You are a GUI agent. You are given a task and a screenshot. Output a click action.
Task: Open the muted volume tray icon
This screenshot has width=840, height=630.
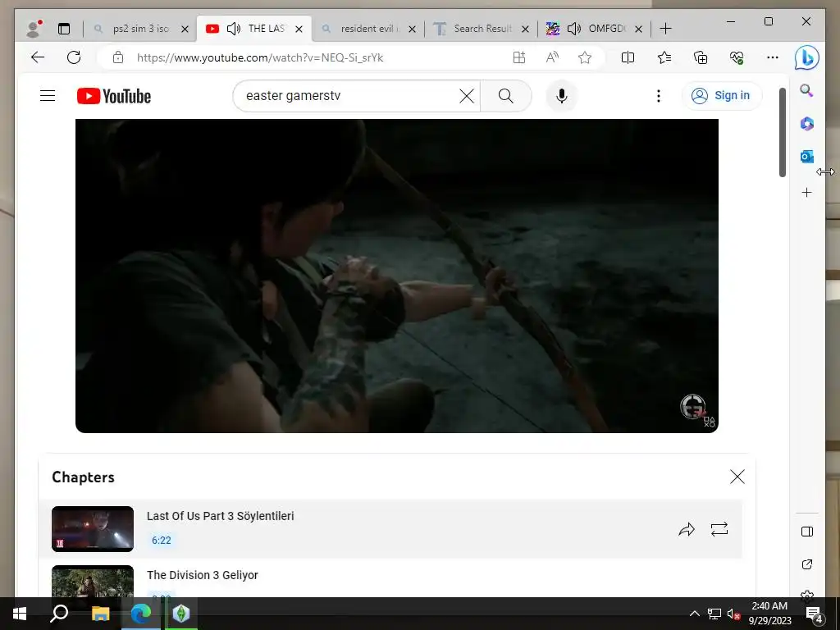point(733,614)
